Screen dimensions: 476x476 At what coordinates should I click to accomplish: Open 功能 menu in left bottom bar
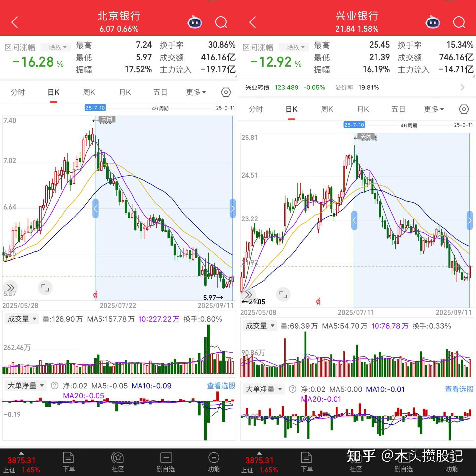214,462
